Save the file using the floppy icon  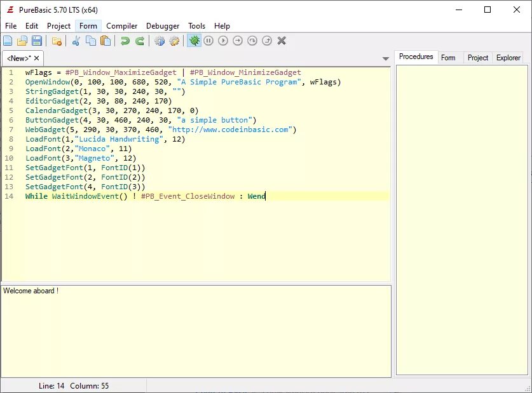(x=37, y=41)
